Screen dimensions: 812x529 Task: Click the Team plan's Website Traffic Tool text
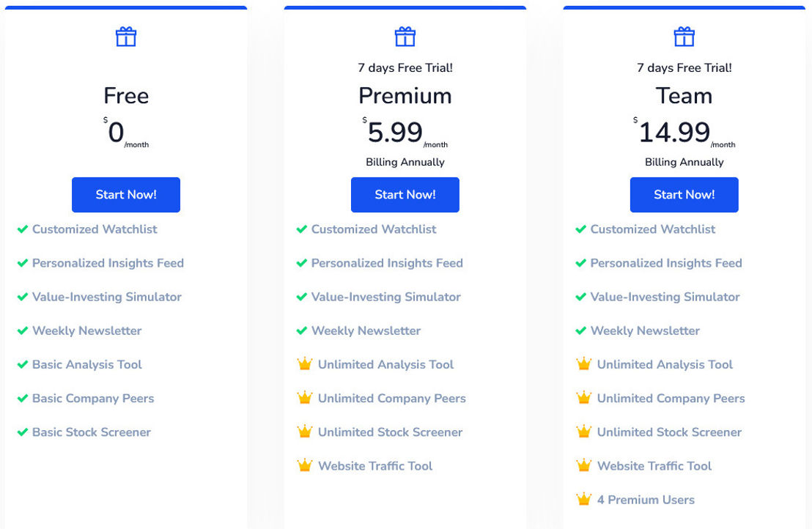(654, 466)
